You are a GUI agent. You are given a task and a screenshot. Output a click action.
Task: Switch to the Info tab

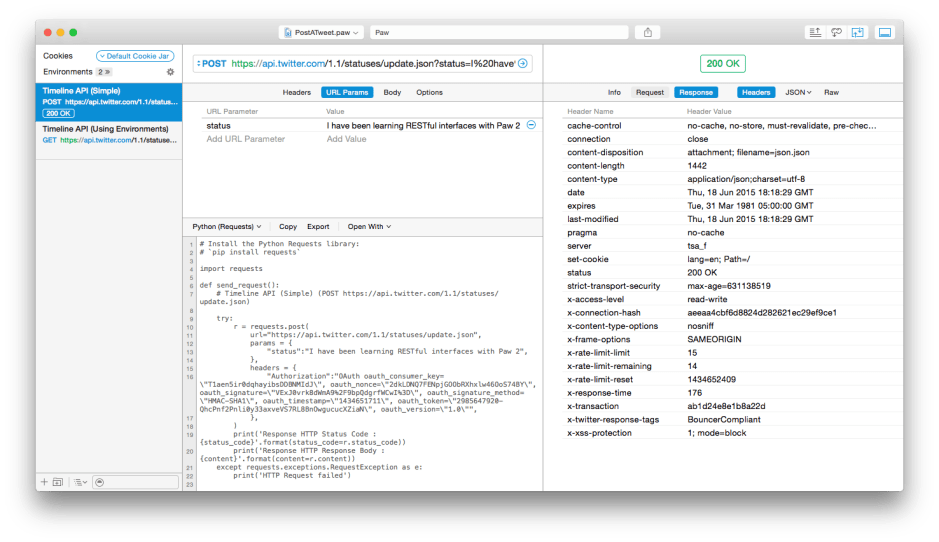[614, 92]
